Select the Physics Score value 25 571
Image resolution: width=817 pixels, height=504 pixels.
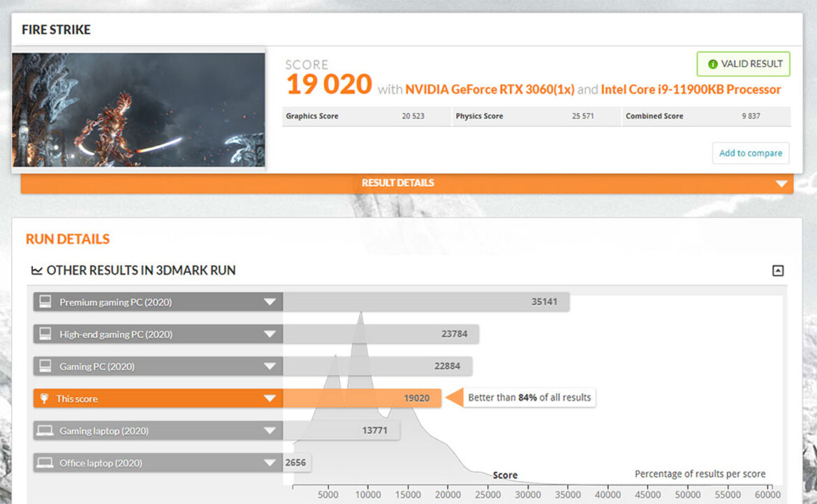coord(582,116)
